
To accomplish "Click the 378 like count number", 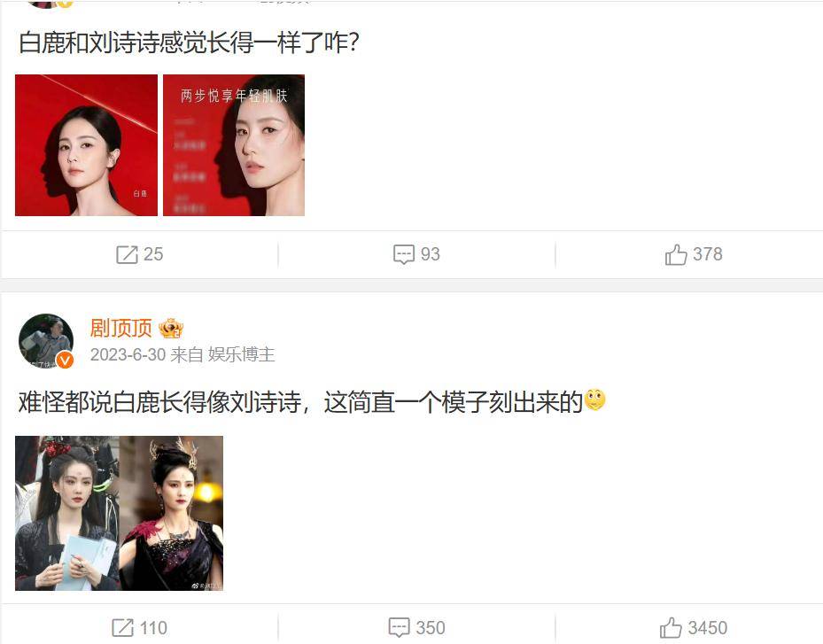I will pyautogui.click(x=708, y=254).
